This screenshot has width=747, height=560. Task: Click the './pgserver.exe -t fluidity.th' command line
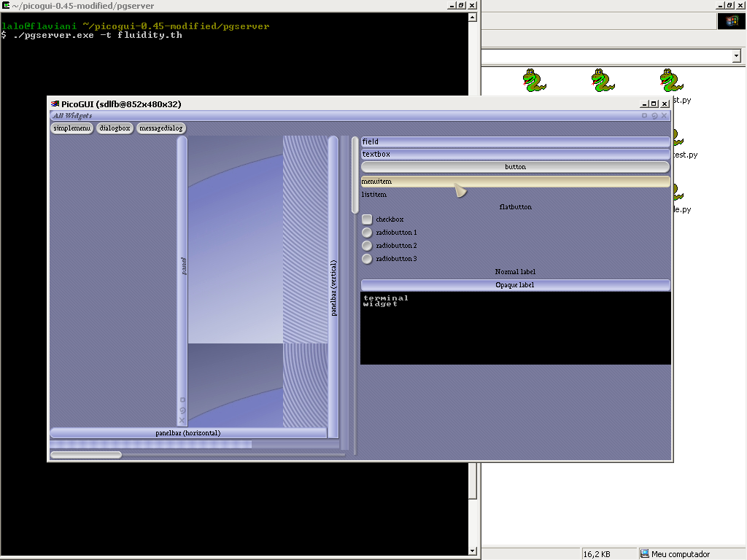pos(98,35)
